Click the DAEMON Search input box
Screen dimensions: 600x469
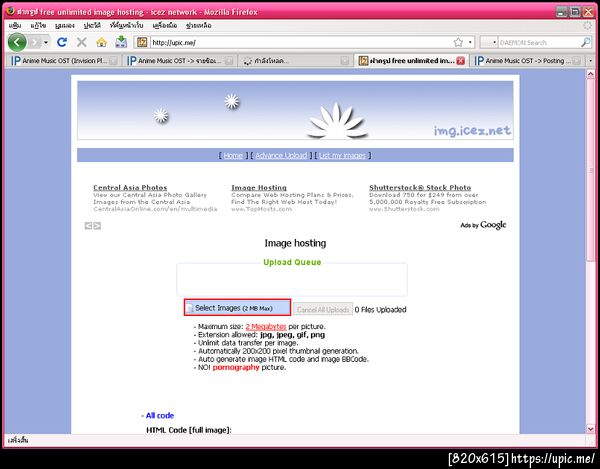[539, 42]
